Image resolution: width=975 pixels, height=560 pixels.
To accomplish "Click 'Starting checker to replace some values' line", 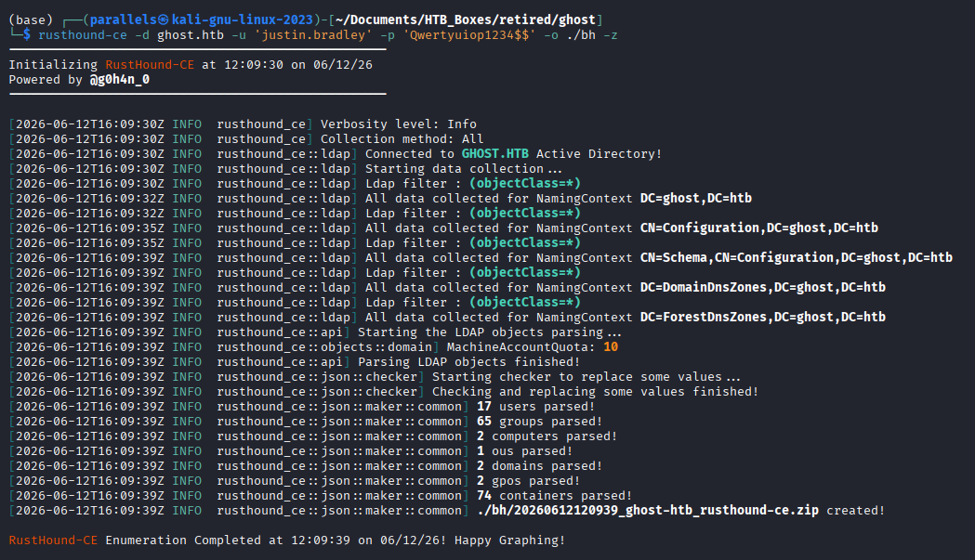I will click(586, 377).
